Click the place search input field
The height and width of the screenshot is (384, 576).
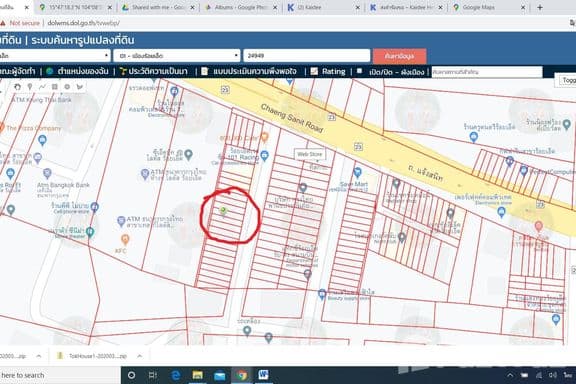pos(487,72)
